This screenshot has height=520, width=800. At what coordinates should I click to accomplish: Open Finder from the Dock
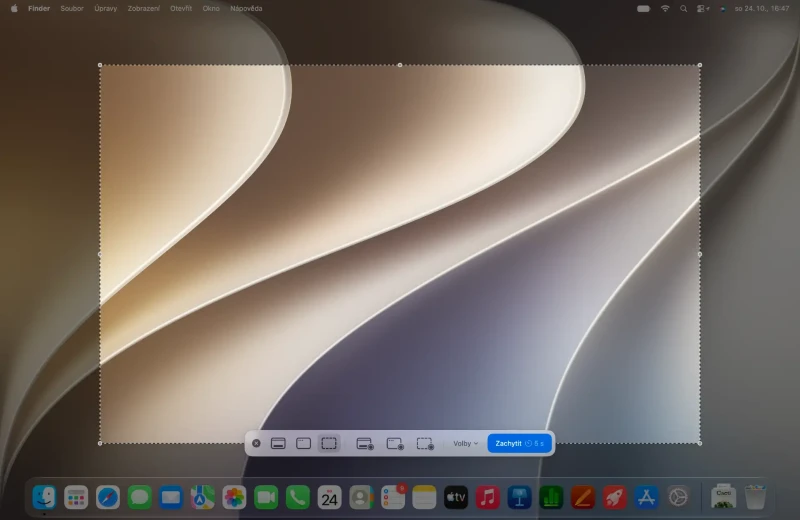(x=44, y=497)
